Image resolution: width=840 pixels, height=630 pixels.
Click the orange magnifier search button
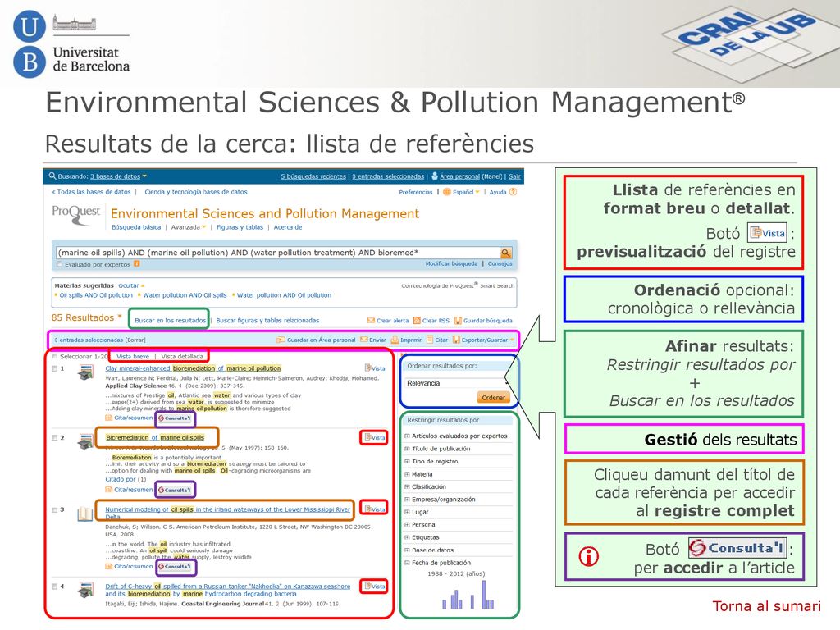tap(505, 253)
